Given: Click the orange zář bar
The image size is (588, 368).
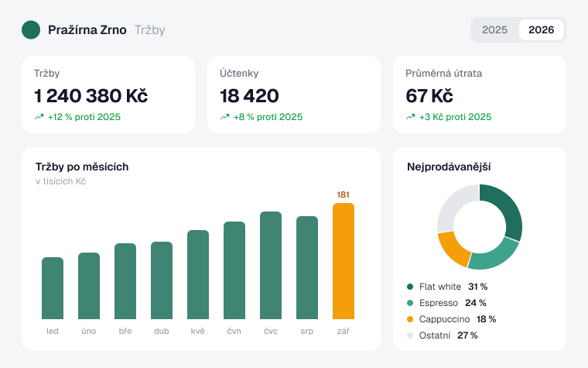Looking at the screenshot, I should pyautogui.click(x=344, y=261).
